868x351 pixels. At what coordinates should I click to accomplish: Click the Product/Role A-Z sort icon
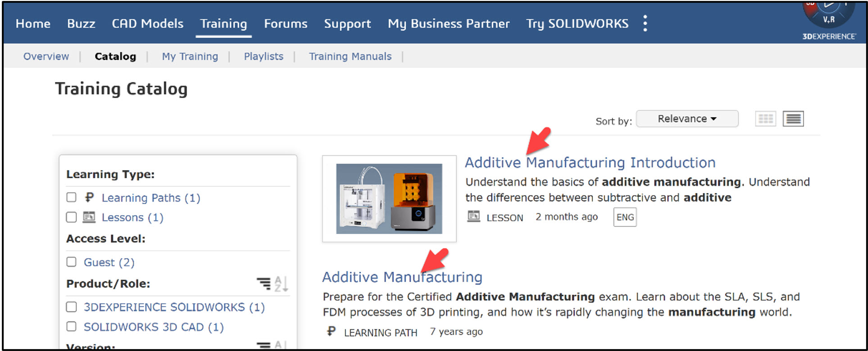pos(281,283)
